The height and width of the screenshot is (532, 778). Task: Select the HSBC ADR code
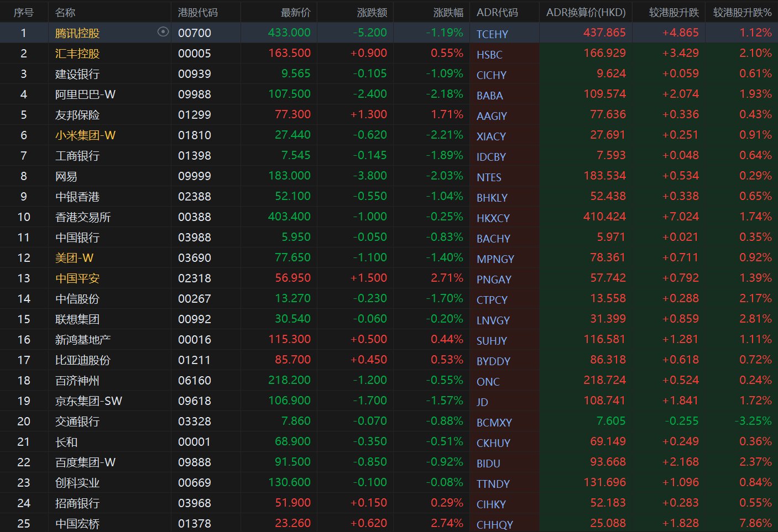coord(489,55)
